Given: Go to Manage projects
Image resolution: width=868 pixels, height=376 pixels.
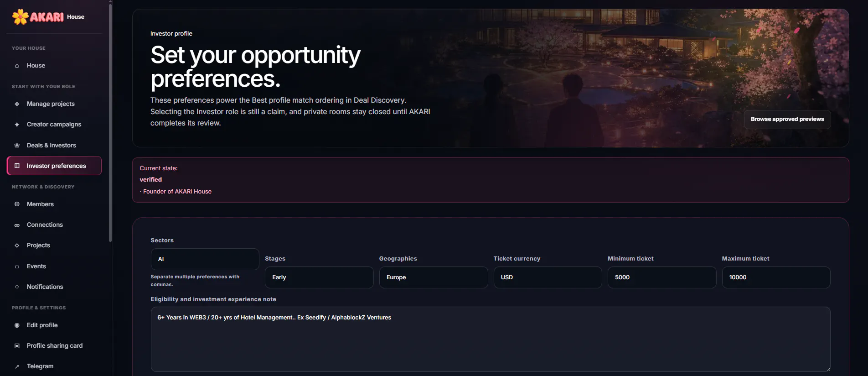Looking at the screenshot, I should (54, 104).
